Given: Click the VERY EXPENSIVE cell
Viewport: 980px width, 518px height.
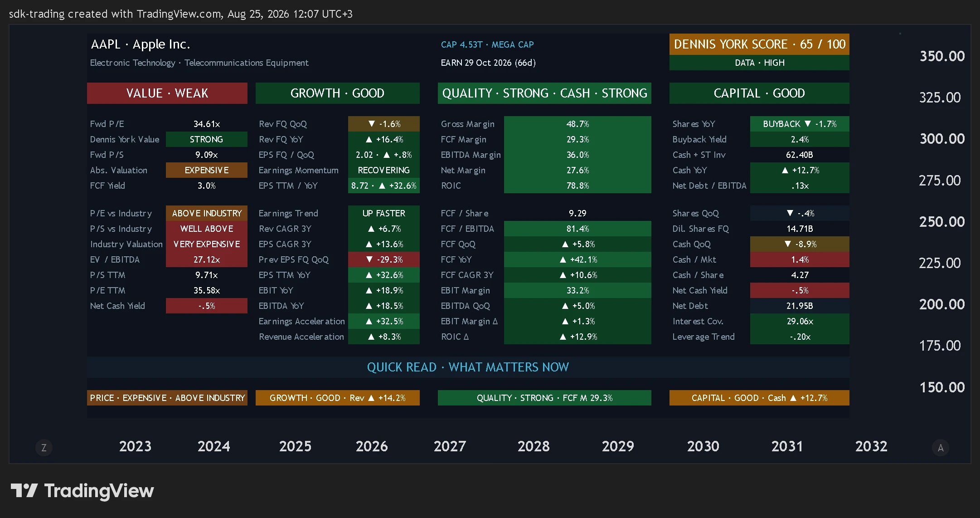Looking at the screenshot, I should pyautogui.click(x=207, y=244).
